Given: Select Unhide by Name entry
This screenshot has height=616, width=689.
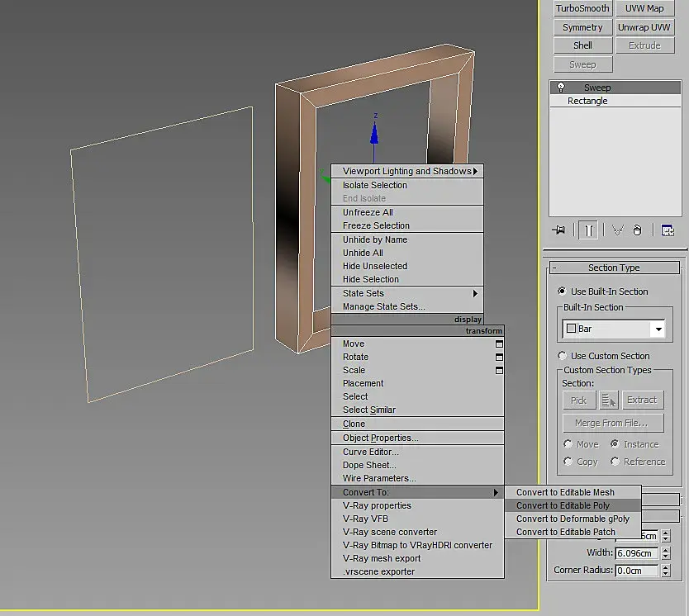Looking at the screenshot, I should [x=407, y=239].
